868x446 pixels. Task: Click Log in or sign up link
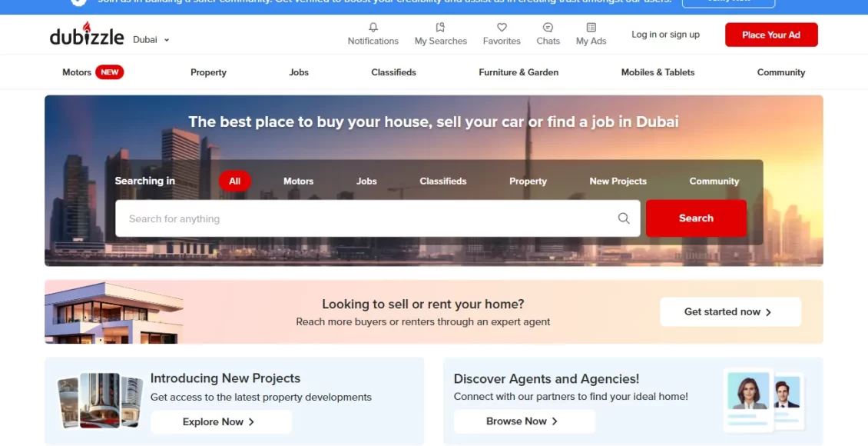pos(665,35)
